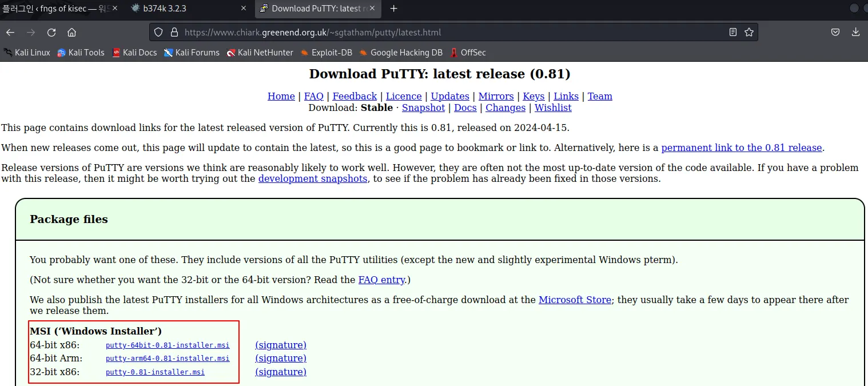The height and width of the screenshot is (386, 868).
Task: Open the Wishlist link
Action: click(553, 108)
